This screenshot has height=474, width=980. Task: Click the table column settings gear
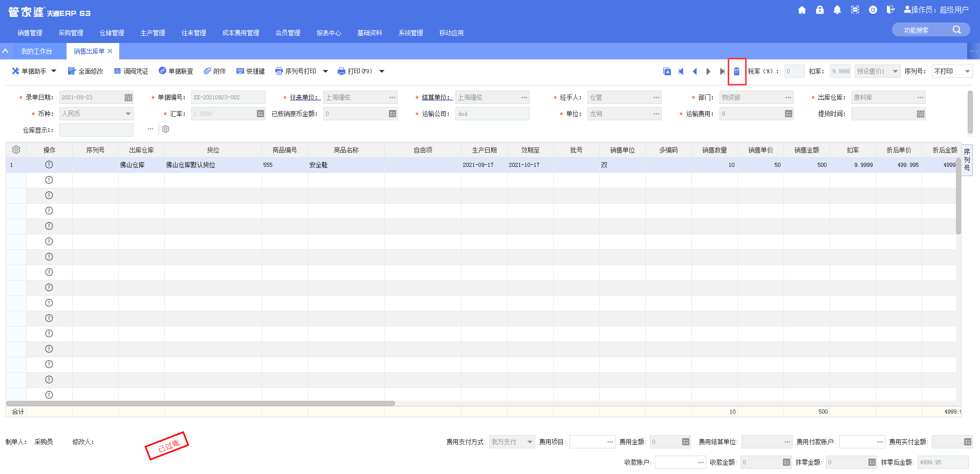point(16,149)
